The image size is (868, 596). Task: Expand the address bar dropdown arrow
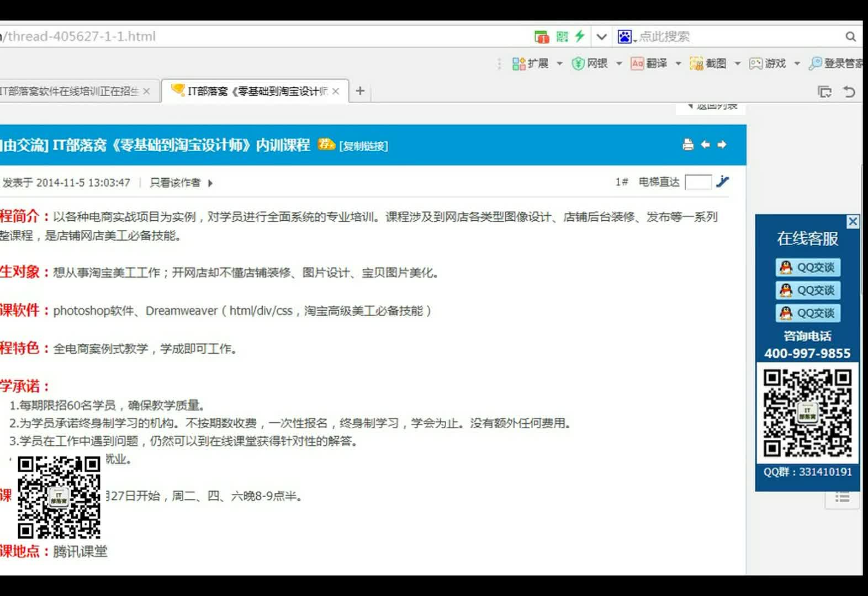tap(601, 37)
